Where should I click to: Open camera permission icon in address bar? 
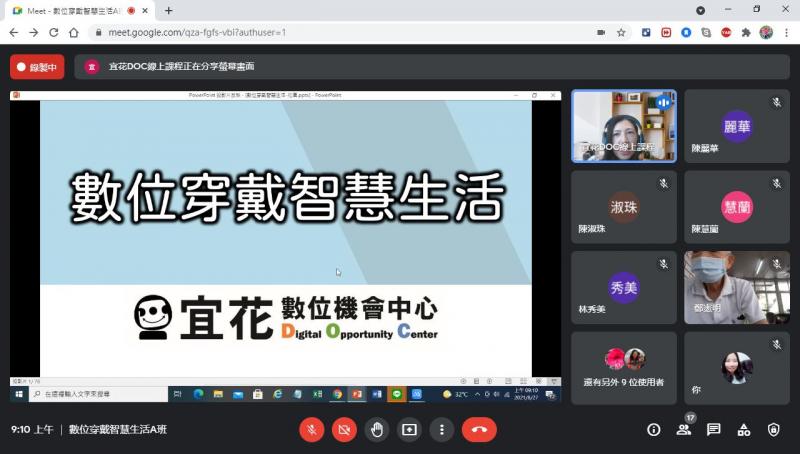tap(601, 33)
